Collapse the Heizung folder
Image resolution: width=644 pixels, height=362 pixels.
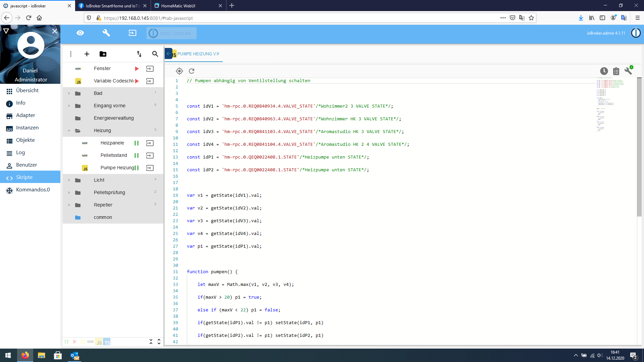pos(69,131)
